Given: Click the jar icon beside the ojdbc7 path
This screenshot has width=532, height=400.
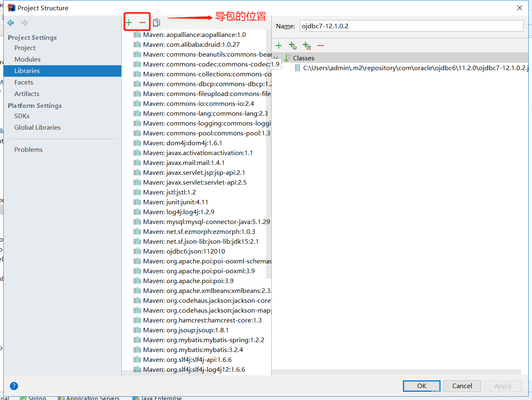Looking at the screenshot, I should pyautogui.click(x=298, y=68).
